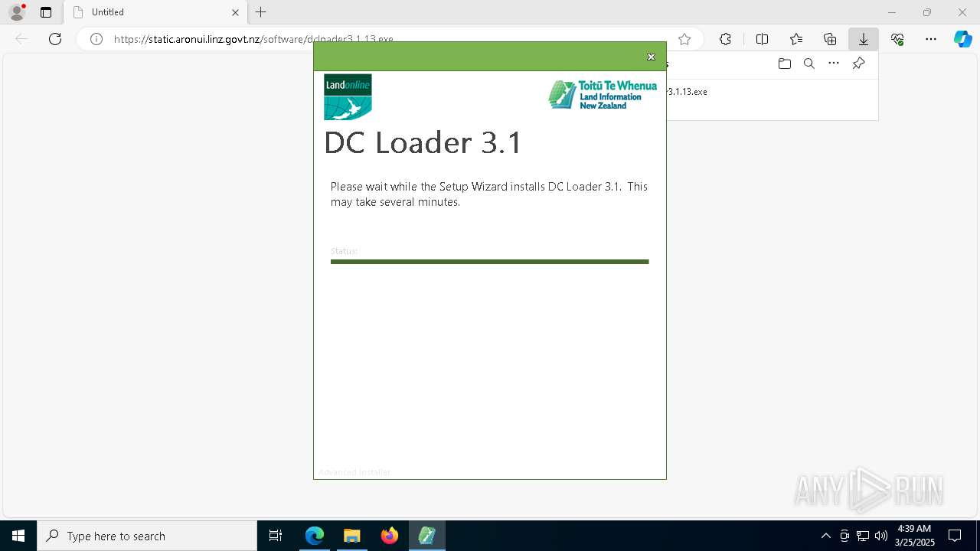The width and height of the screenshot is (980, 551).
Task: Refresh the current page
Action: click(x=55, y=39)
